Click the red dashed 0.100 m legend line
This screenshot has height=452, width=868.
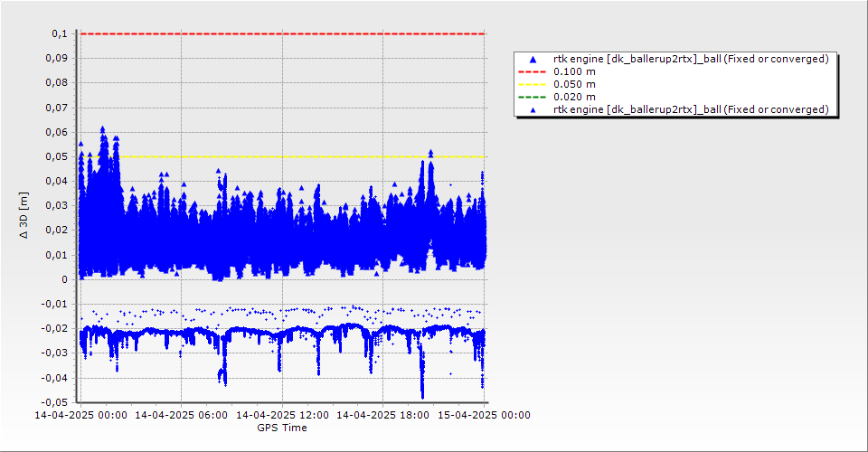(532, 72)
